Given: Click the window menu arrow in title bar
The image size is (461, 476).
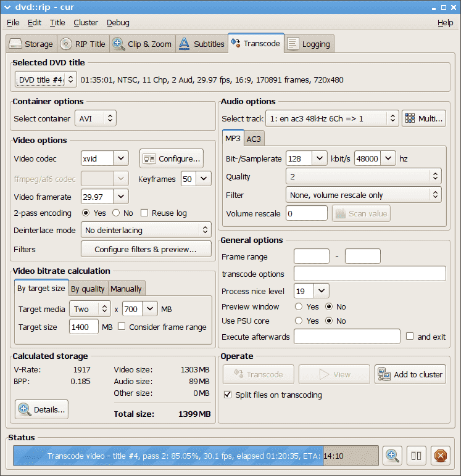Looking at the screenshot, I should pos(7,7).
